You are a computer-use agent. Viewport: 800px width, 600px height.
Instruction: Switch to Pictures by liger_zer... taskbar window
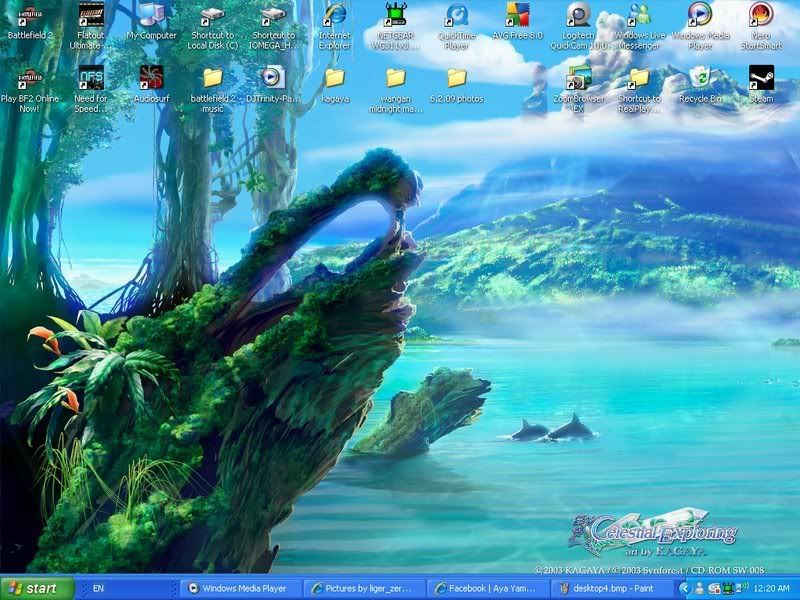(x=365, y=588)
